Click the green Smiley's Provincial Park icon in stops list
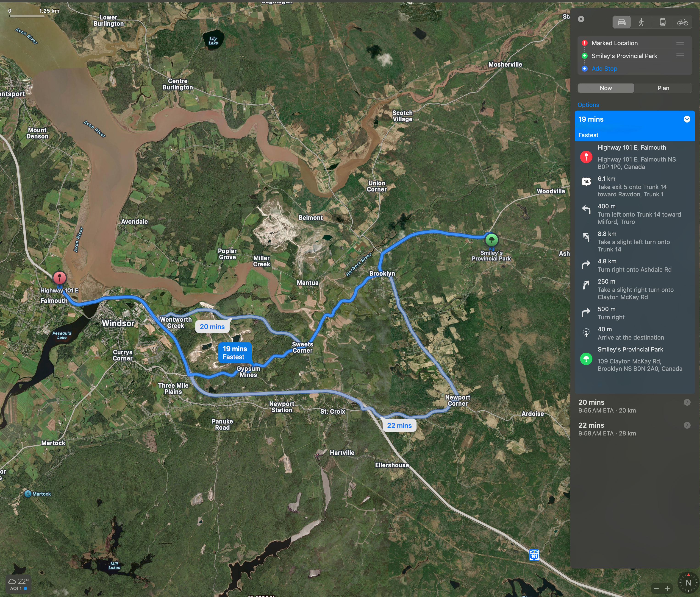Screen dimensions: 700x597 pos(584,56)
